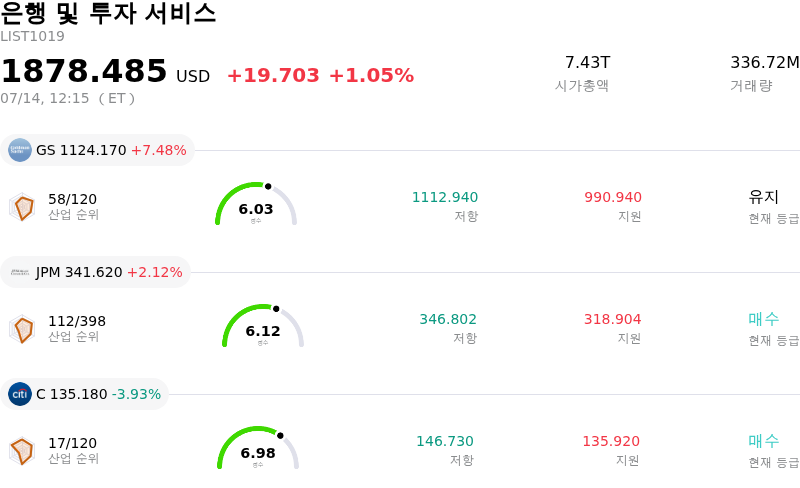Click the 매수 rating for Citi
Image resolution: width=800 pixels, height=488 pixels.
point(763,441)
